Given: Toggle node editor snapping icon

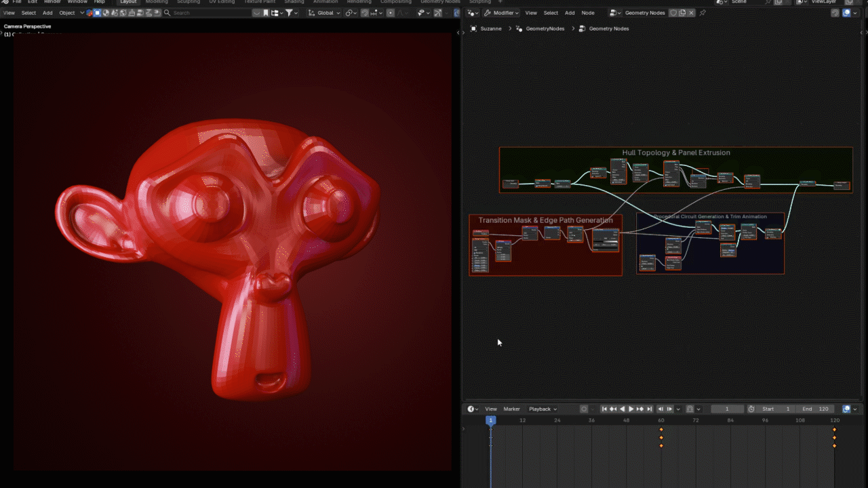Looking at the screenshot, I should point(835,13).
